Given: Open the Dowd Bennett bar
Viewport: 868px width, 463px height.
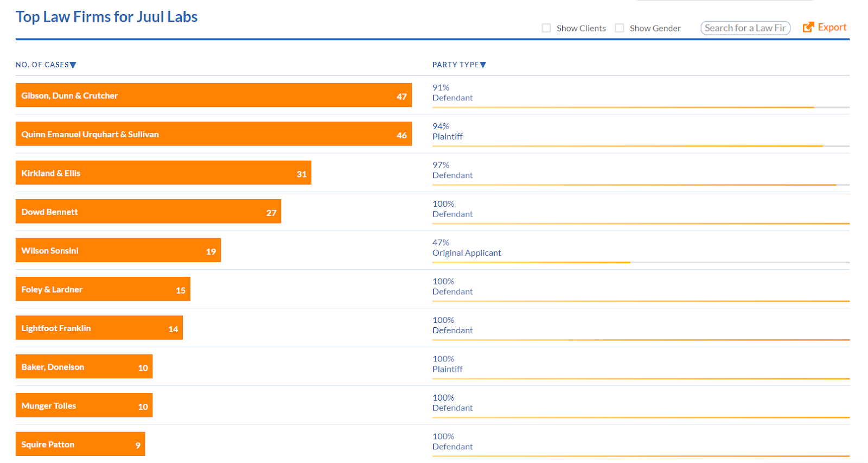Looking at the screenshot, I should click(148, 211).
